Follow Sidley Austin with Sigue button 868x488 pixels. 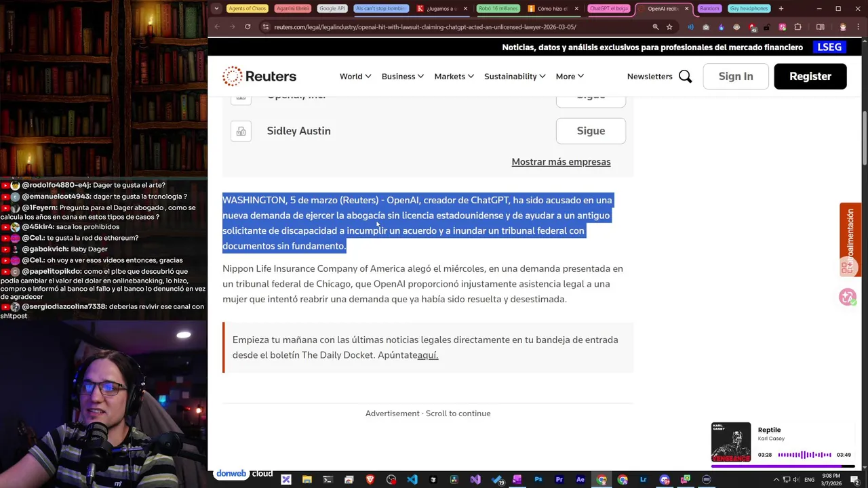click(591, 131)
